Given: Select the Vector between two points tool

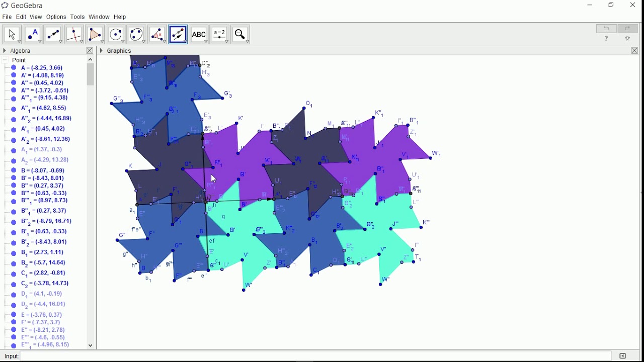Looking at the screenshot, I should [53, 35].
